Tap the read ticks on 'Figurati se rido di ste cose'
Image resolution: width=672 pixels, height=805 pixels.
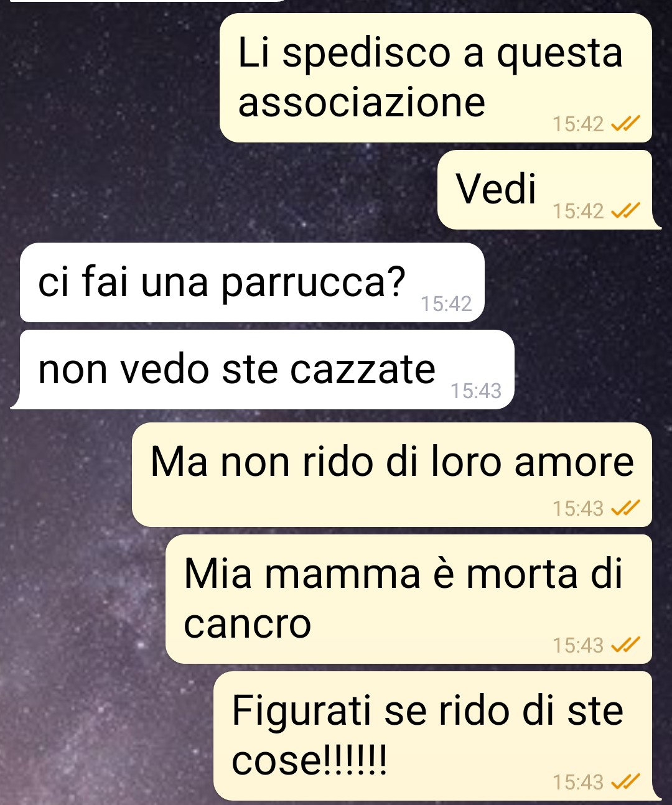[x=625, y=782]
